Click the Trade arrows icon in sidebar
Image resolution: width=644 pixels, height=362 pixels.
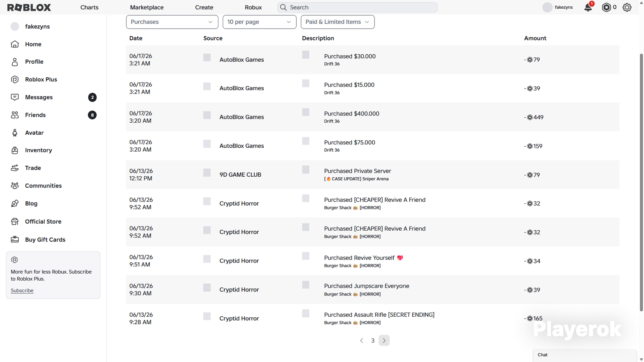[15, 168]
